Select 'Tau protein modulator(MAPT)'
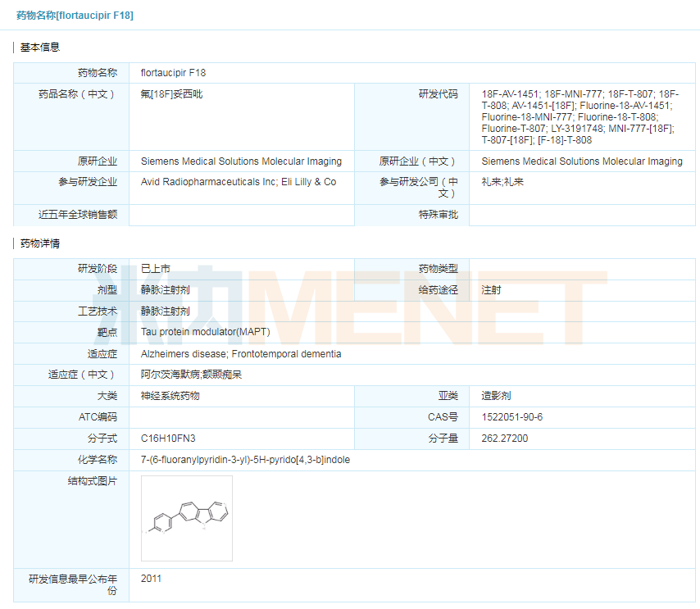 click(206, 332)
